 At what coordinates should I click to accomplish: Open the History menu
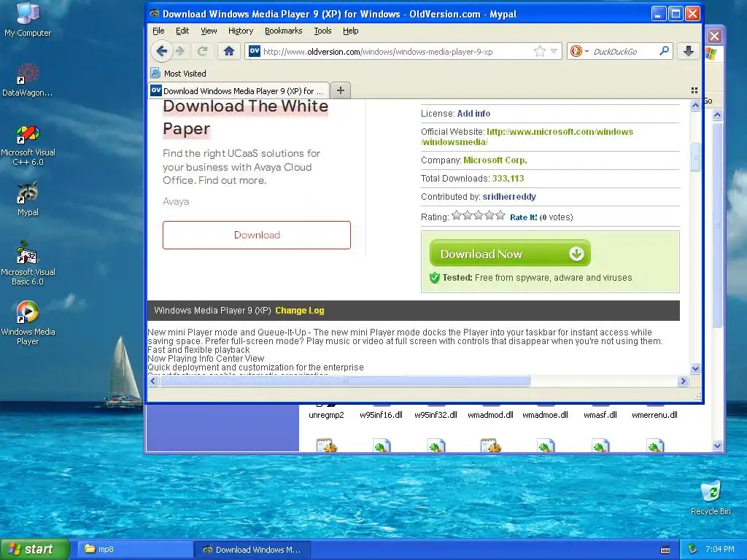pos(241,31)
